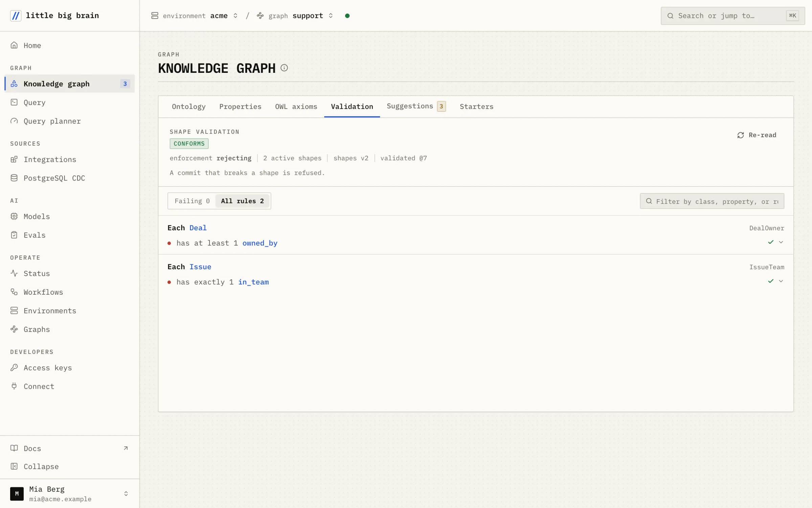The image size is (812, 508).
Task: Click the mia@acme.example email text
Action: coord(60,499)
